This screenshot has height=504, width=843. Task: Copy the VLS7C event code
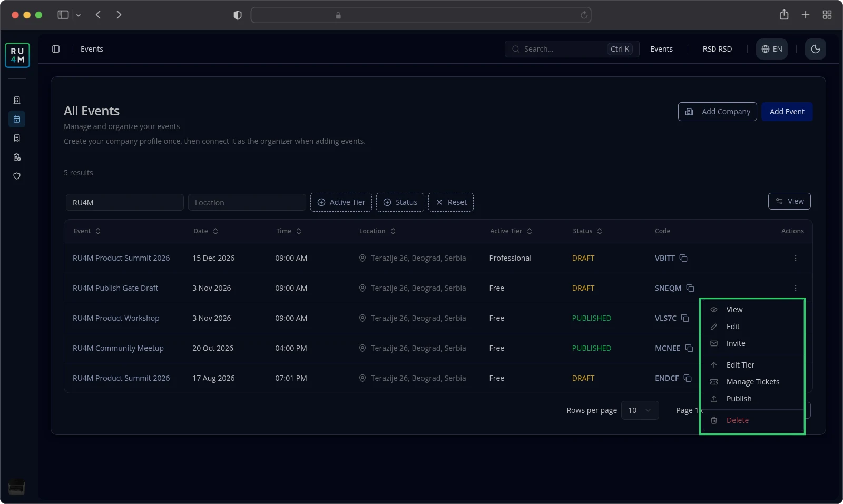tap(685, 318)
